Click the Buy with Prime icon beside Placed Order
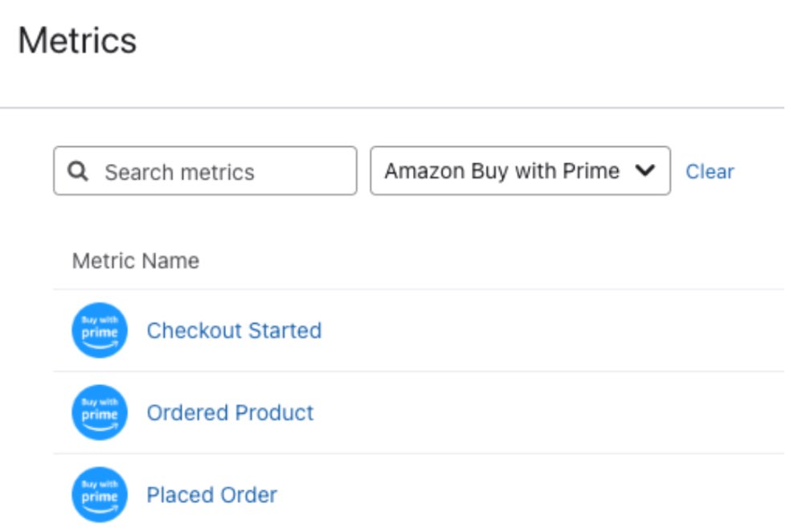Screen dimensions: 802x532 tap(100, 493)
